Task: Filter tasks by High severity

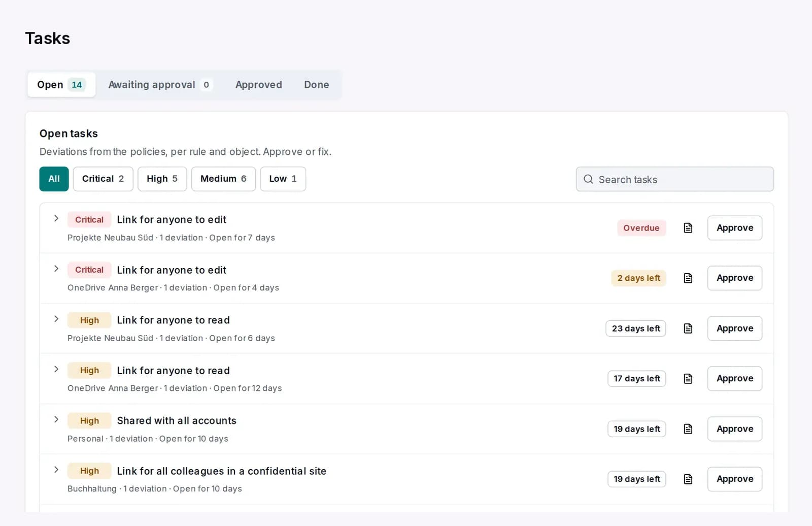Action: 162,179
